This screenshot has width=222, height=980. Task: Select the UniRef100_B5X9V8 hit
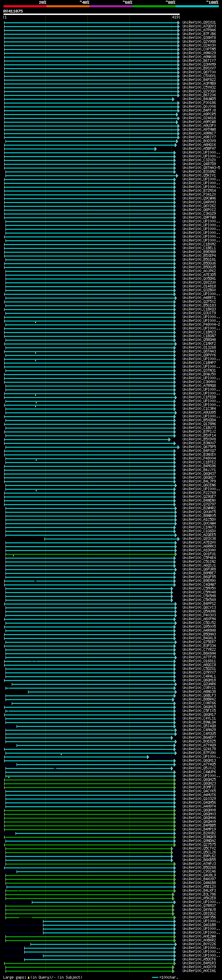(x=199, y=439)
